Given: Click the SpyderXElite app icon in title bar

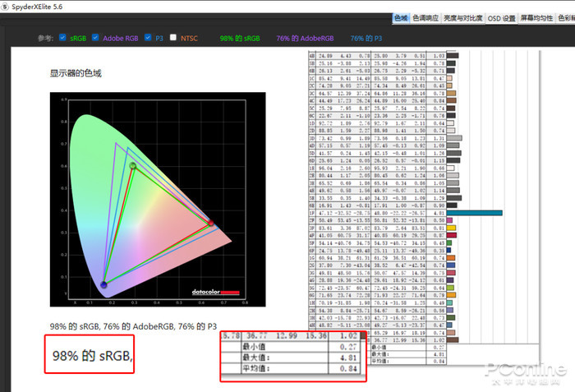Looking at the screenshot, I should pos(5,7).
